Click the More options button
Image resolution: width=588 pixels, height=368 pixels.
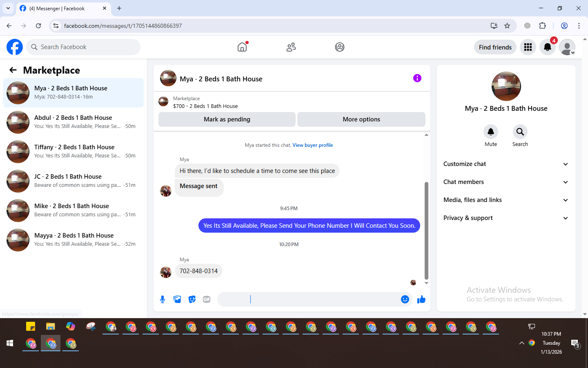361,119
